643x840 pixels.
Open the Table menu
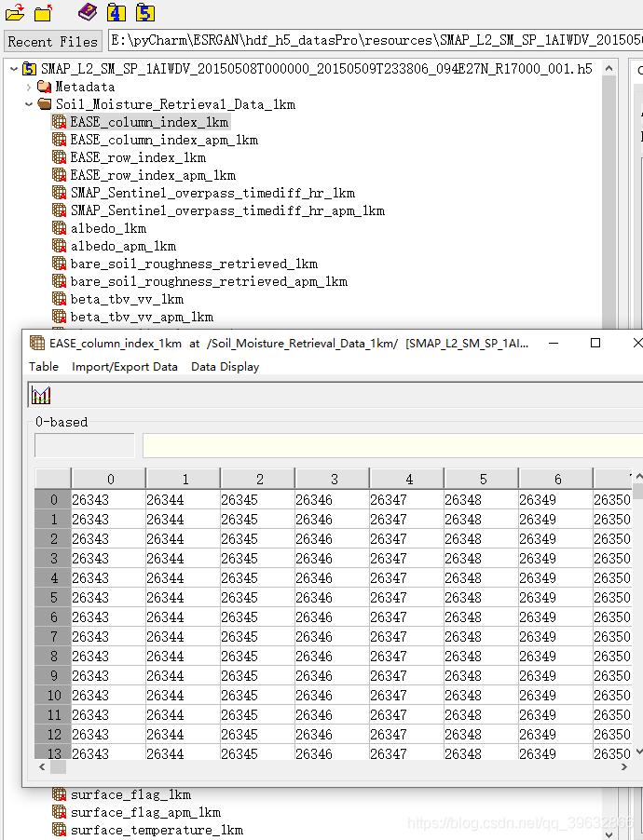click(44, 367)
